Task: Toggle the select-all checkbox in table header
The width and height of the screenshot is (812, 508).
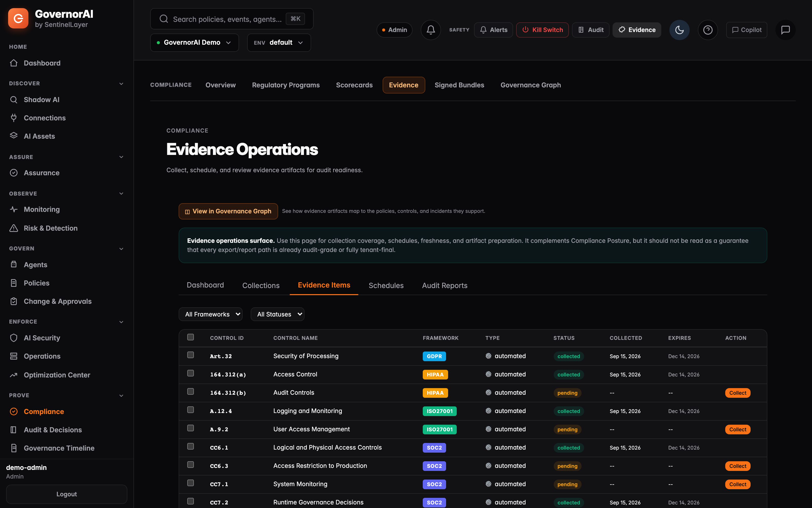Action: [191, 337]
